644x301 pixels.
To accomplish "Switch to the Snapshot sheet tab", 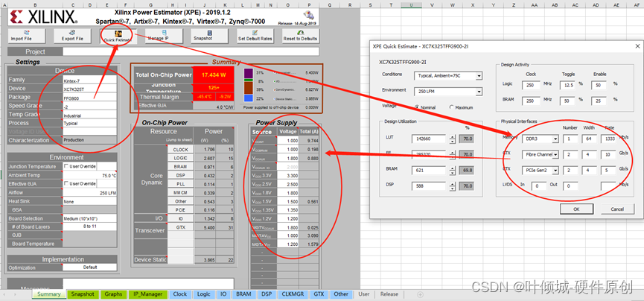I will coord(83,294).
